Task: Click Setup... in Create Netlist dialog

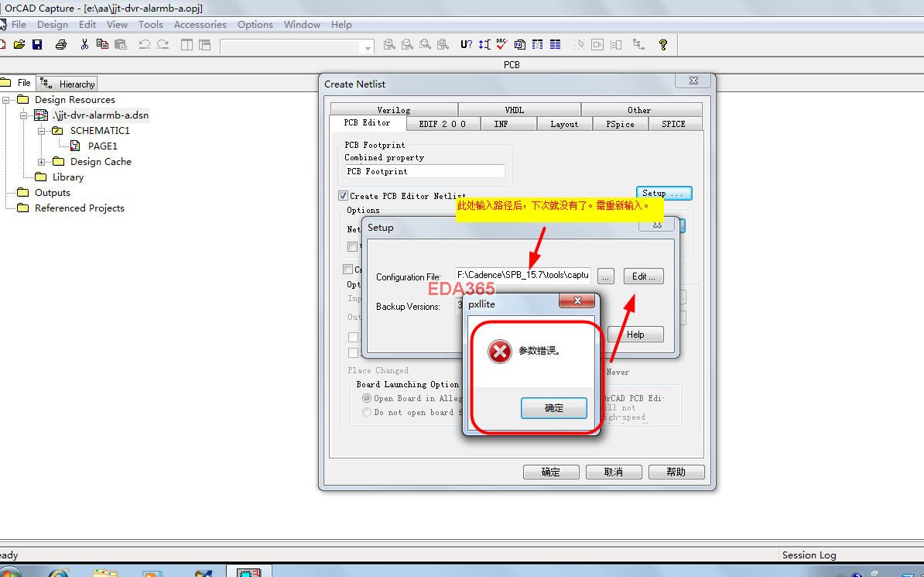Action: click(x=664, y=194)
